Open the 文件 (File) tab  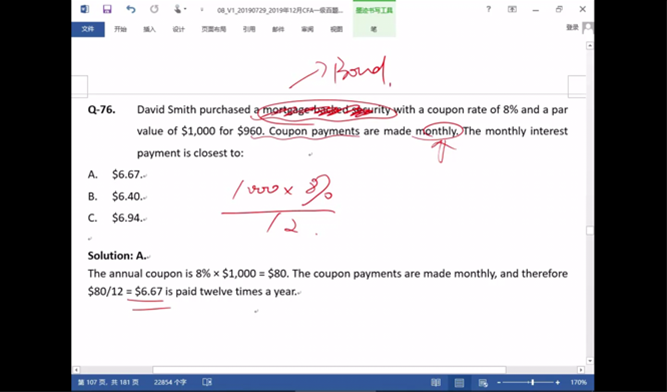tap(88, 29)
